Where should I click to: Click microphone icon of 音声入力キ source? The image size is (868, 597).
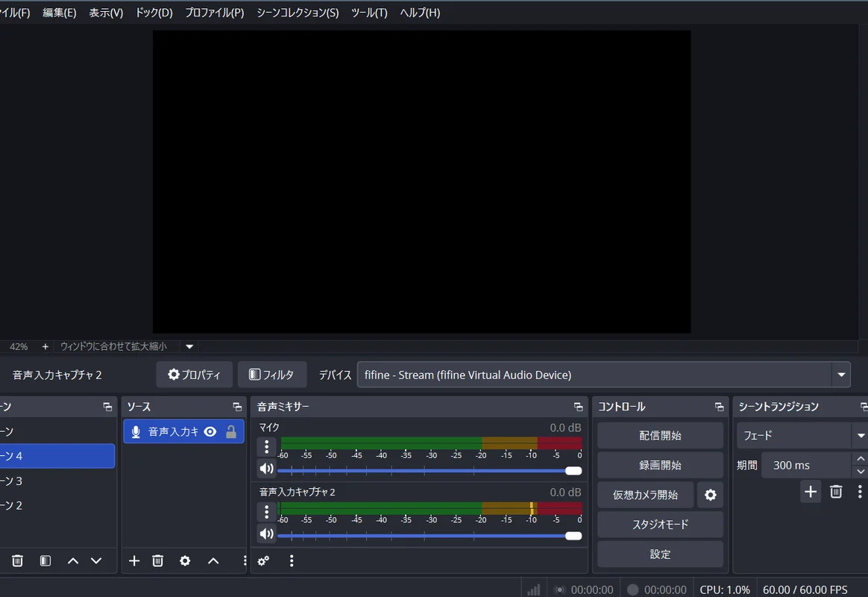tap(136, 431)
